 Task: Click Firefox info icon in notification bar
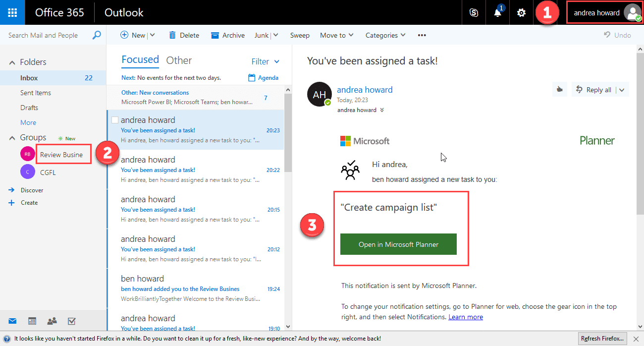(x=7, y=339)
